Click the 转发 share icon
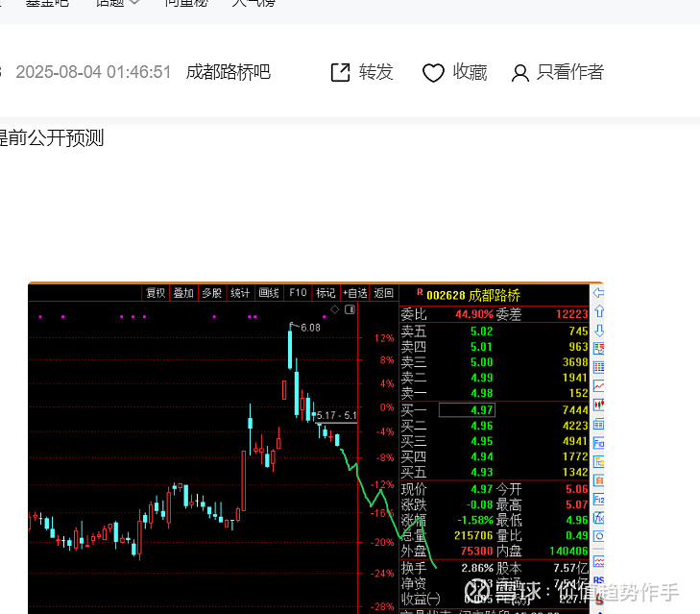 coord(340,72)
